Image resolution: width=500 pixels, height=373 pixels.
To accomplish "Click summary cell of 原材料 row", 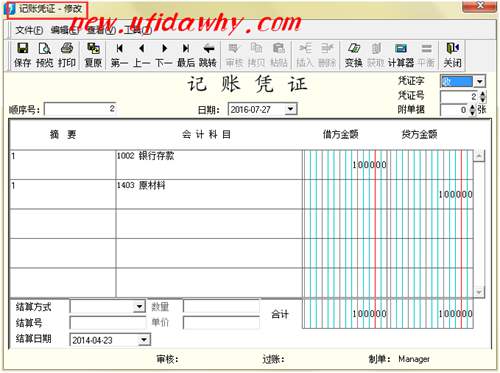I will pyautogui.click(x=63, y=194).
